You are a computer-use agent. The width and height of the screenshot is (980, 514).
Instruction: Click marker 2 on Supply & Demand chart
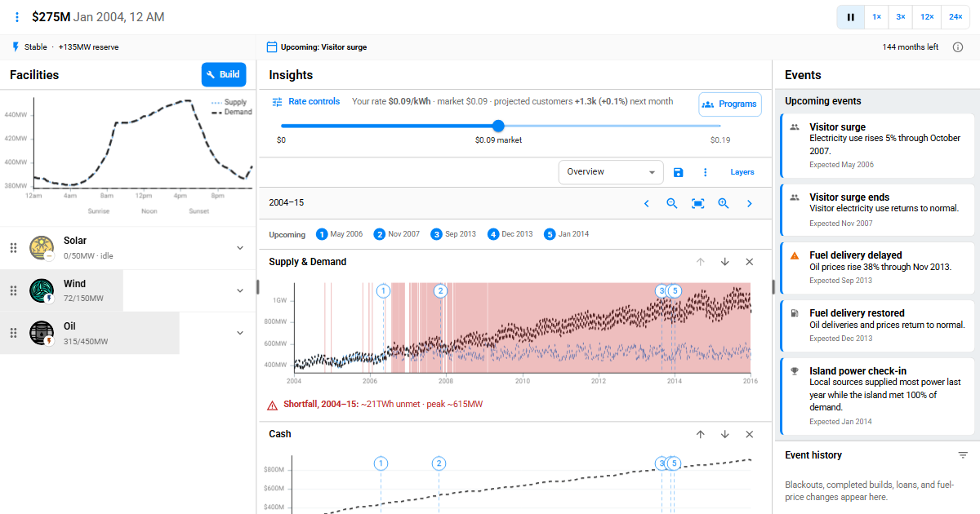tap(441, 290)
